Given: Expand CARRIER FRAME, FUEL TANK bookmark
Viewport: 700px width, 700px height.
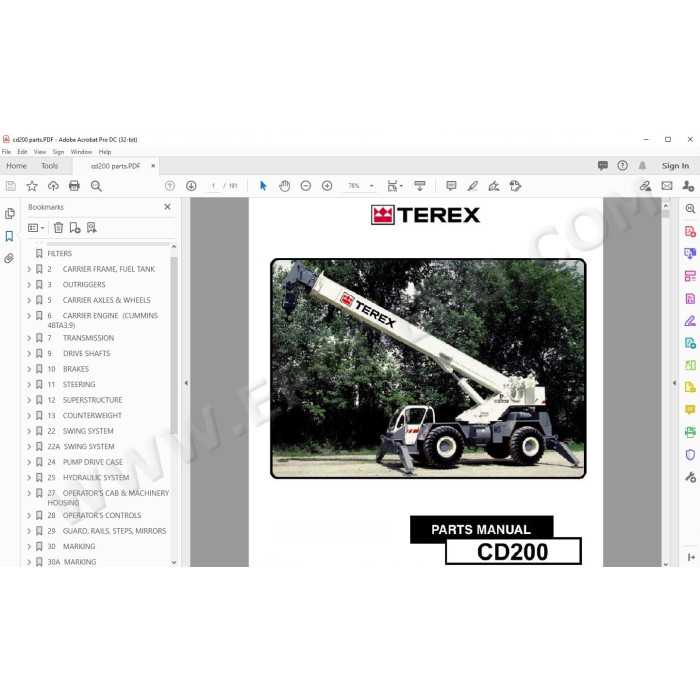Looking at the screenshot, I should (29, 269).
